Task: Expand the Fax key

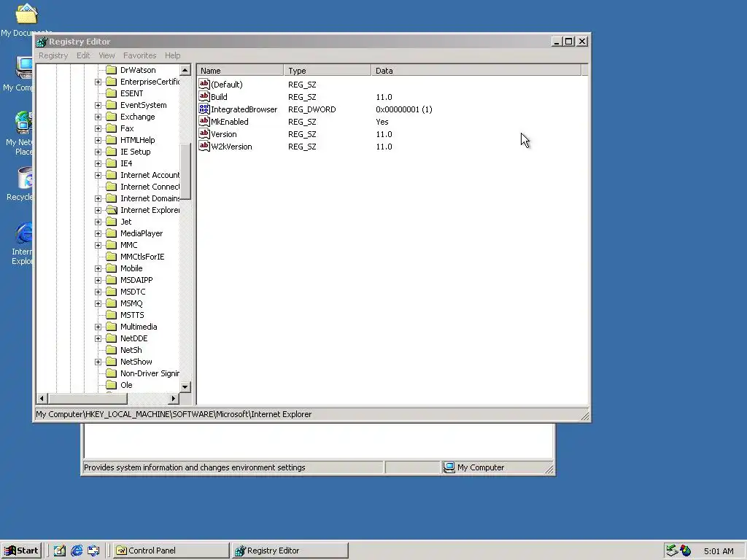Action: tap(98, 128)
